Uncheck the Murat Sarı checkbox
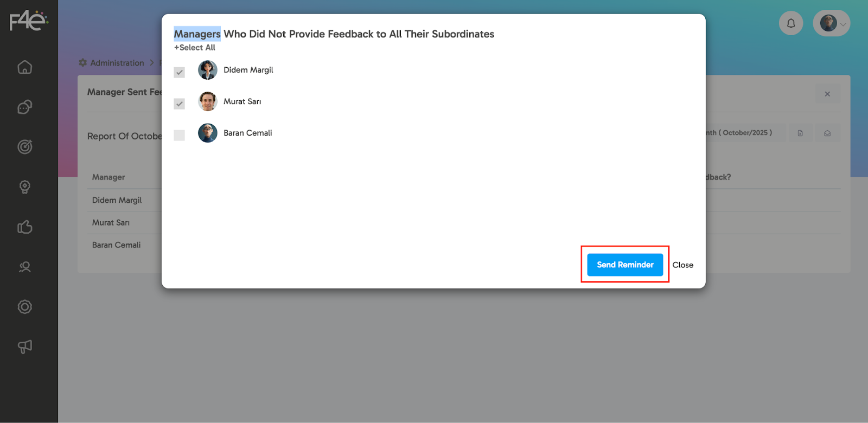 180,104
